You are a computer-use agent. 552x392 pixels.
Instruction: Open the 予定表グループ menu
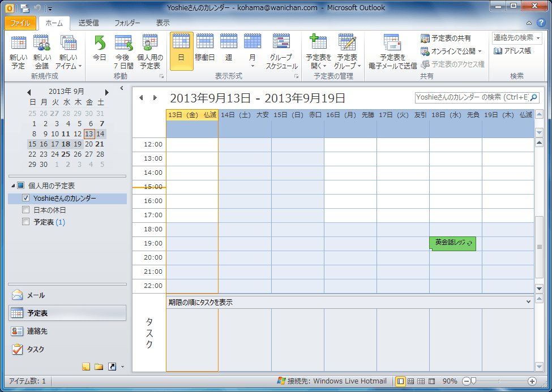click(347, 52)
